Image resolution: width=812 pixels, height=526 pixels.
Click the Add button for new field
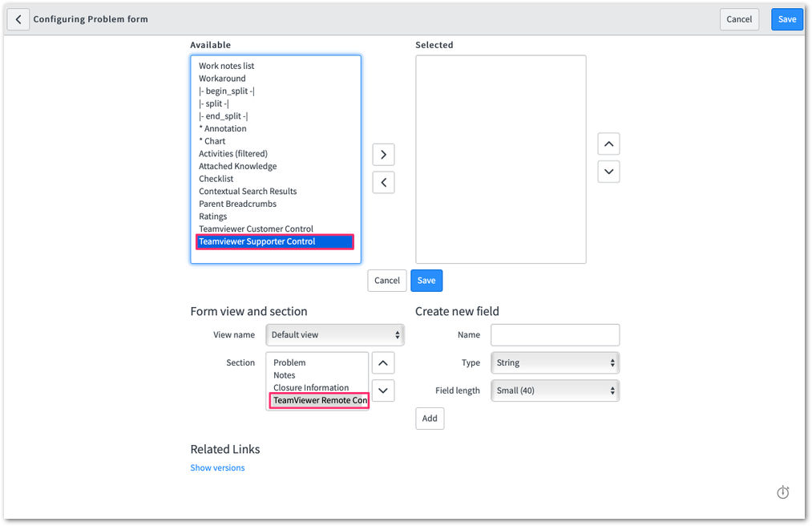(x=430, y=419)
